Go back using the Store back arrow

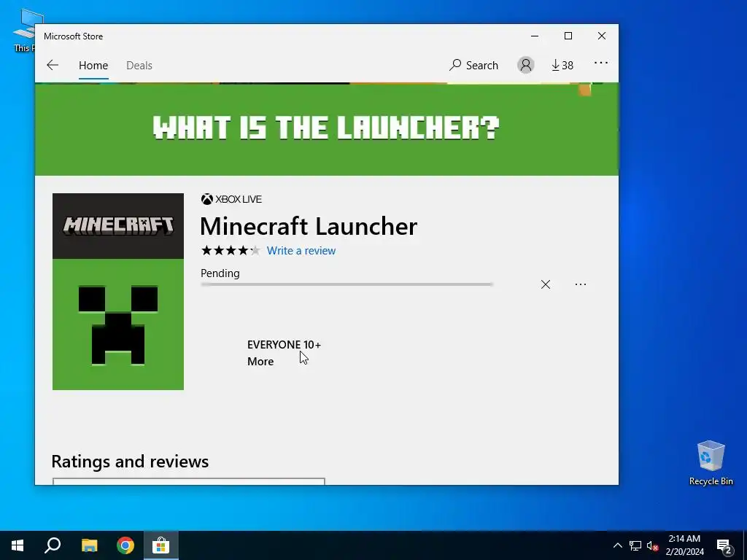53,65
